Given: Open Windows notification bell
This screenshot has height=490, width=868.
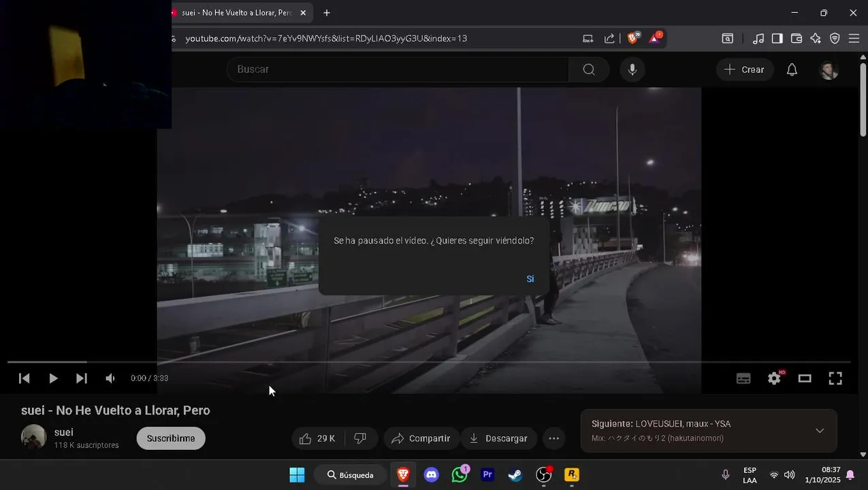Looking at the screenshot, I should tap(850, 475).
